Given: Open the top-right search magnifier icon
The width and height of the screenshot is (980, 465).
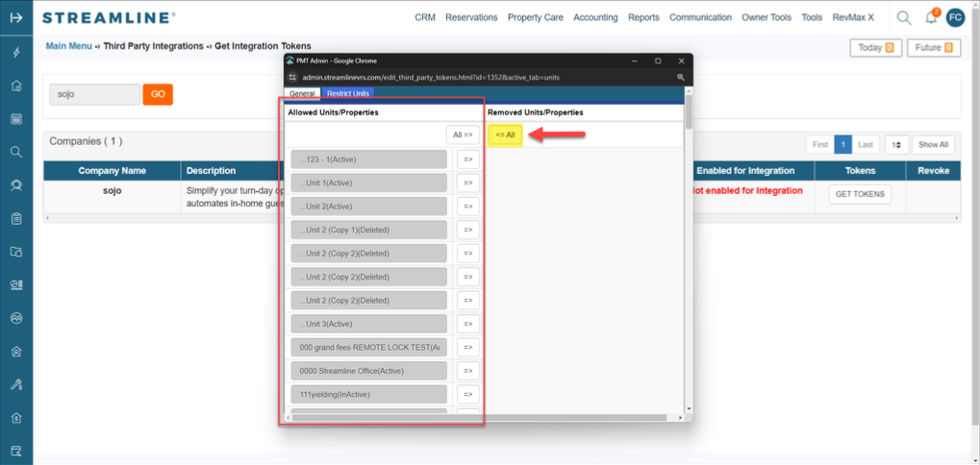Looking at the screenshot, I should [903, 17].
